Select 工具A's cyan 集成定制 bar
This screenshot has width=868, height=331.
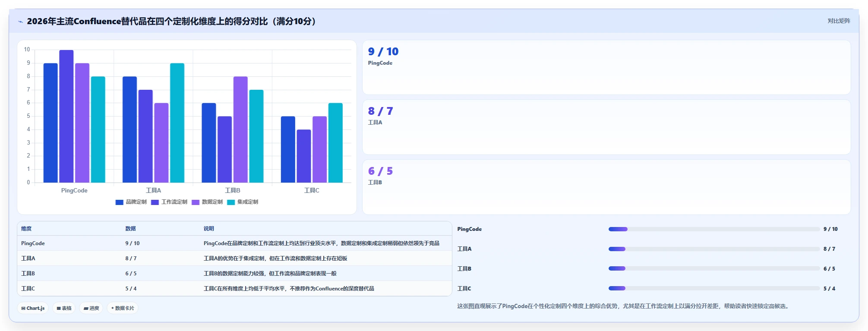177,123
